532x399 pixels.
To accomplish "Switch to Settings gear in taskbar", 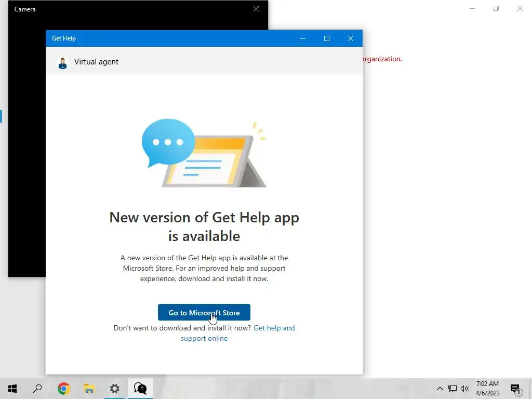I will click(115, 389).
